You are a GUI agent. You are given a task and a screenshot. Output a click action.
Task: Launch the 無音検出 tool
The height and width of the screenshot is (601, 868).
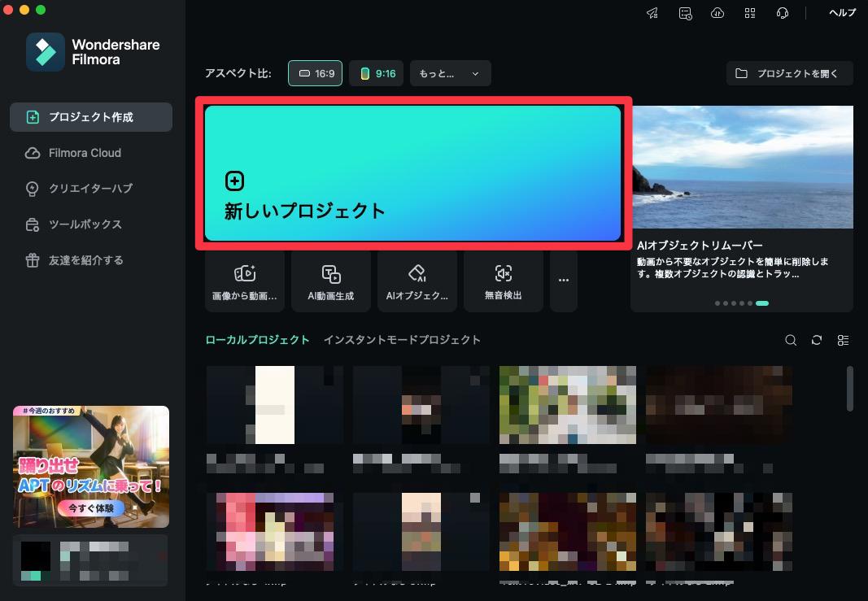504,281
